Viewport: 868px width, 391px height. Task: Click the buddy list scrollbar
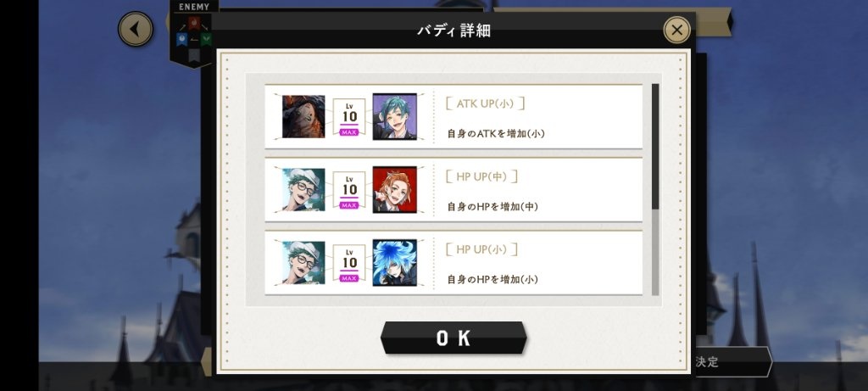click(x=655, y=189)
